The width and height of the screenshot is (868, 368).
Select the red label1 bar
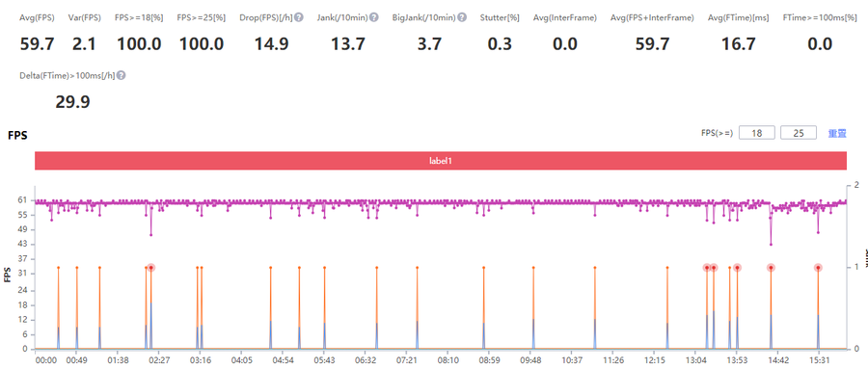pyautogui.click(x=441, y=161)
